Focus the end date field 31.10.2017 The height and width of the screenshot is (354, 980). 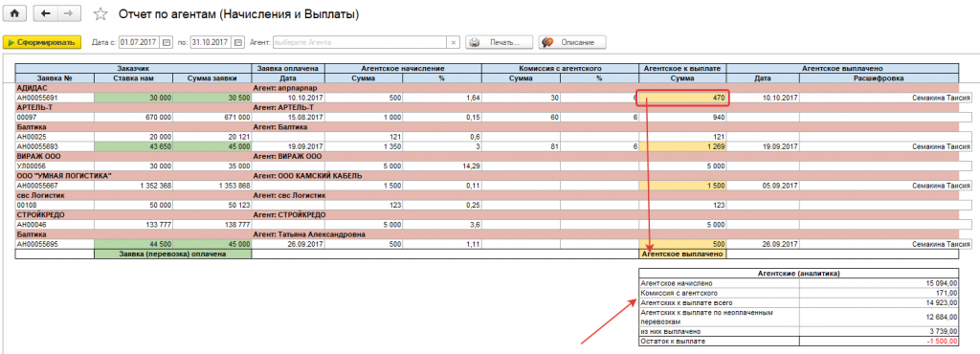212,42
